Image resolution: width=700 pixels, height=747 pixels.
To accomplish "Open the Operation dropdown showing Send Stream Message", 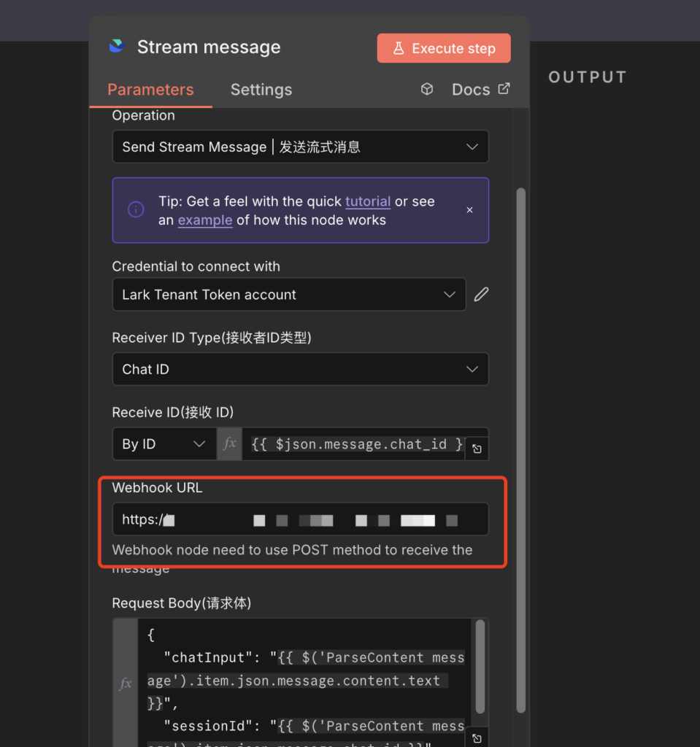I will point(300,147).
